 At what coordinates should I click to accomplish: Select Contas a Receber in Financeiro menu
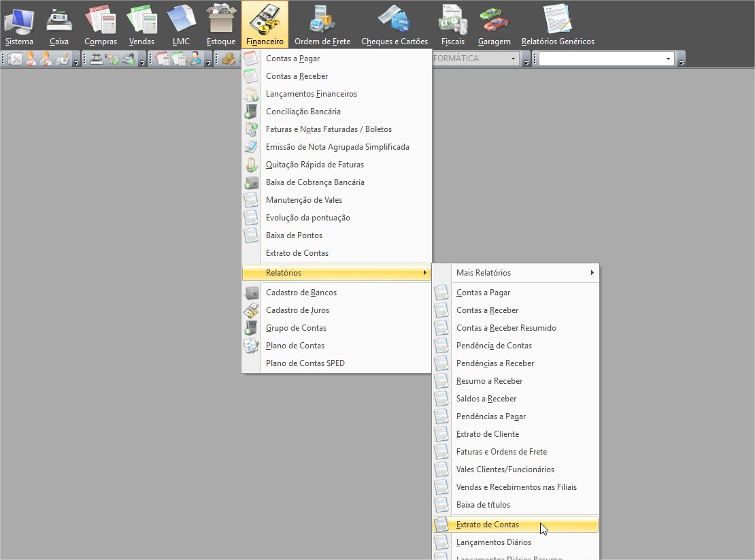click(x=337, y=76)
